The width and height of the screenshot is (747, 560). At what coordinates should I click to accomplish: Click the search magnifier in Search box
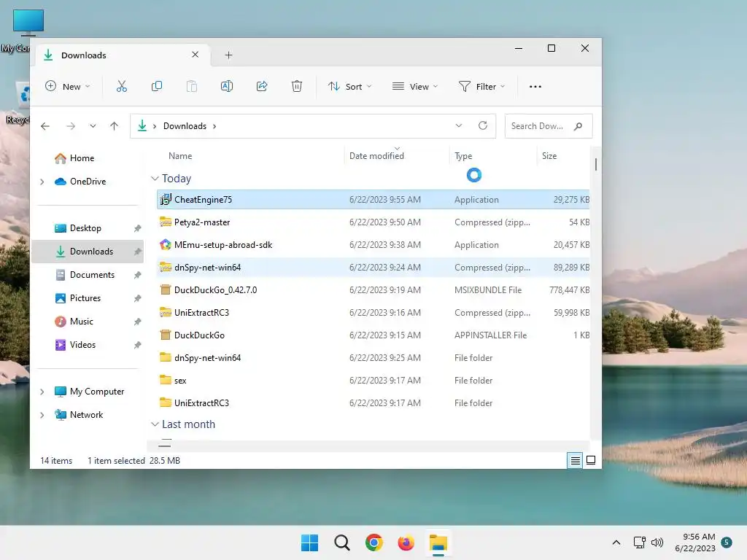(x=578, y=126)
